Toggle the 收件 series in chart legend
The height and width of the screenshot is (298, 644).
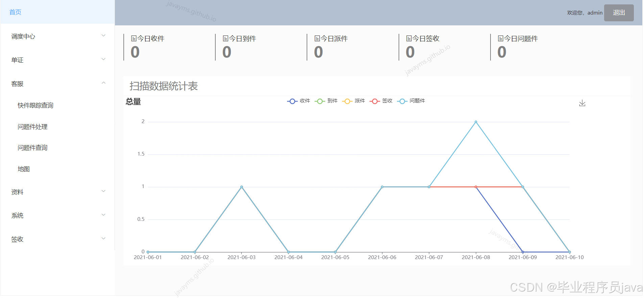pos(299,101)
